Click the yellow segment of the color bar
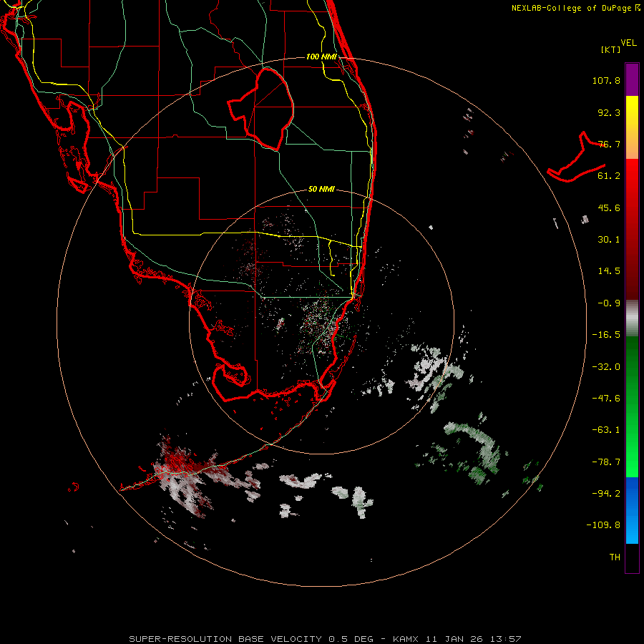This screenshot has width=644, height=644. (x=632, y=111)
